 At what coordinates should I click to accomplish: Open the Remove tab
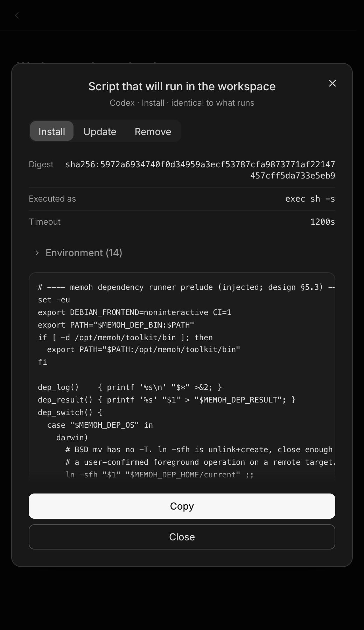(153, 131)
